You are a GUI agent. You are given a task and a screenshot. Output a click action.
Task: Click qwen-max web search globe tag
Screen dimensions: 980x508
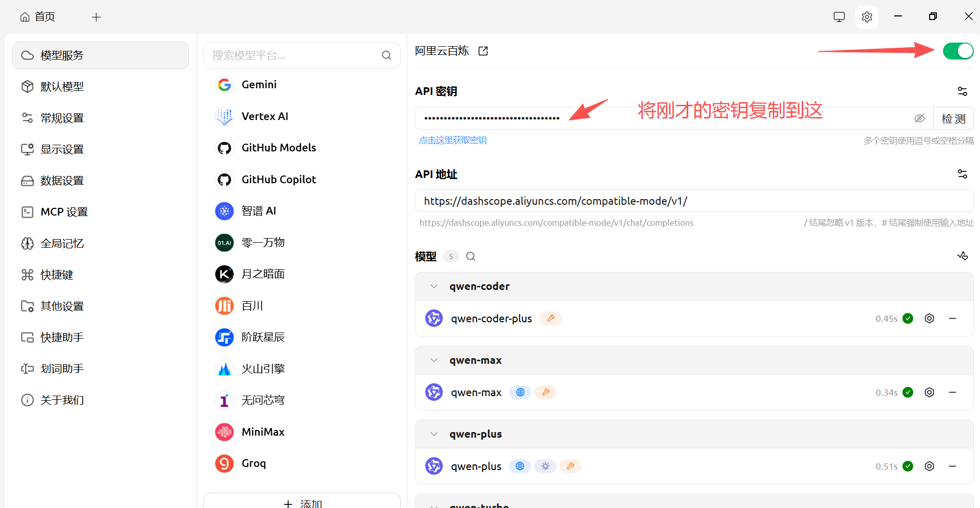[x=520, y=393]
